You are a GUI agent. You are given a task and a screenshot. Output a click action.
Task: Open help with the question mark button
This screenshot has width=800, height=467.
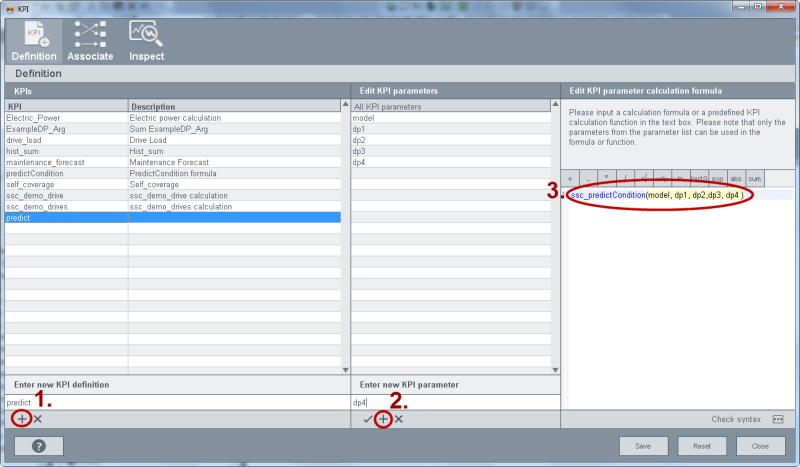click(39, 446)
